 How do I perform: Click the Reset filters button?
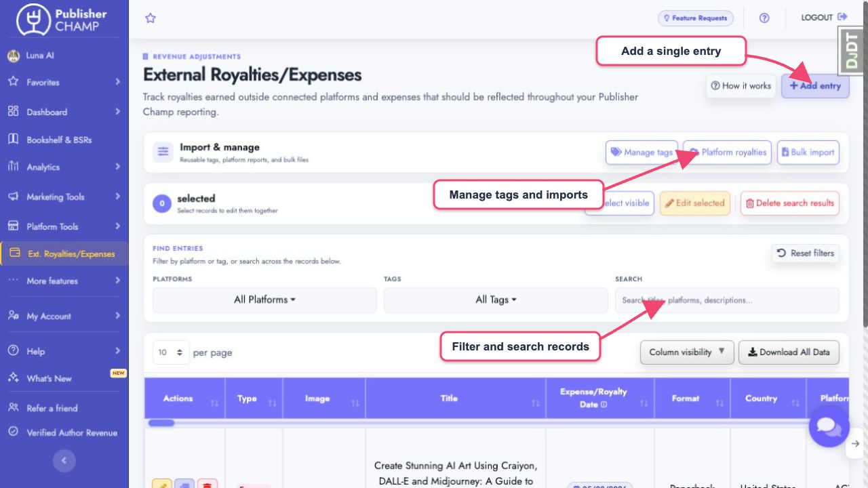(806, 253)
